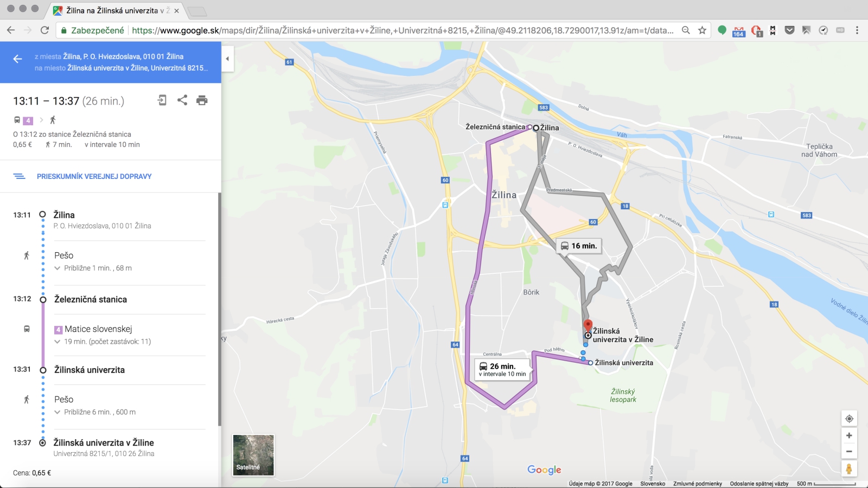868x488 pixels.
Task: Share the route via share icon
Action: pos(182,100)
